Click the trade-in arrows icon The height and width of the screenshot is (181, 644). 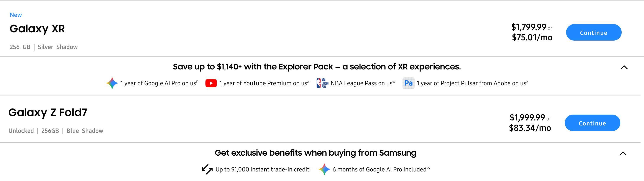point(207,169)
